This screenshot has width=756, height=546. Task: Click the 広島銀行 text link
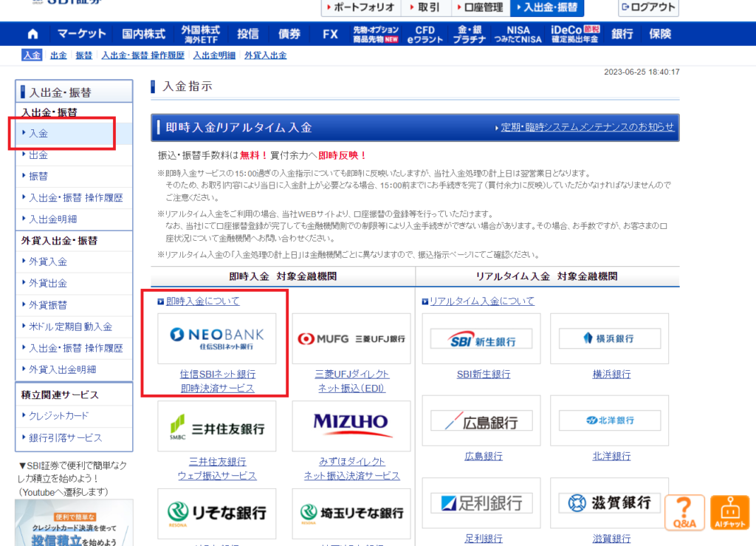[x=484, y=457]
